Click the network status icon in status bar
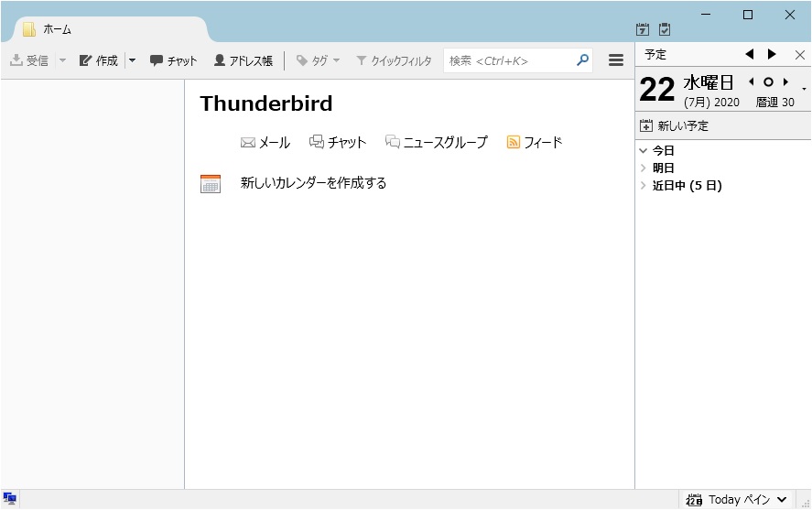The width and height of the screenshot is (812, 510). point(10,499)
